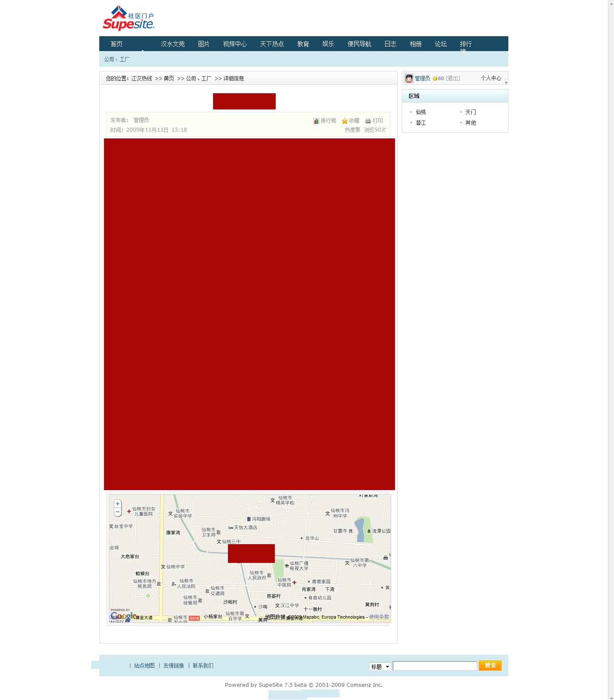Open 联系我们 in the footer
Screen dimensions: 614x700
pyautogui.click(x=203, y=666)
